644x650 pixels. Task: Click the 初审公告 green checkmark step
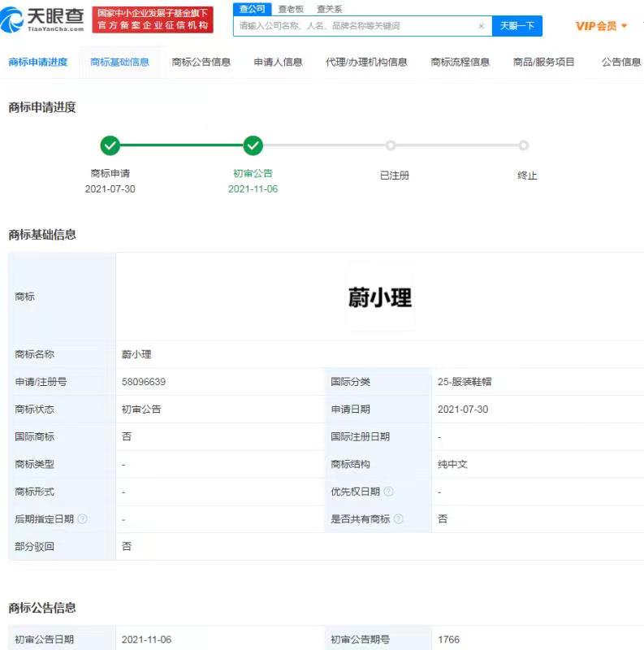(253, 145)
